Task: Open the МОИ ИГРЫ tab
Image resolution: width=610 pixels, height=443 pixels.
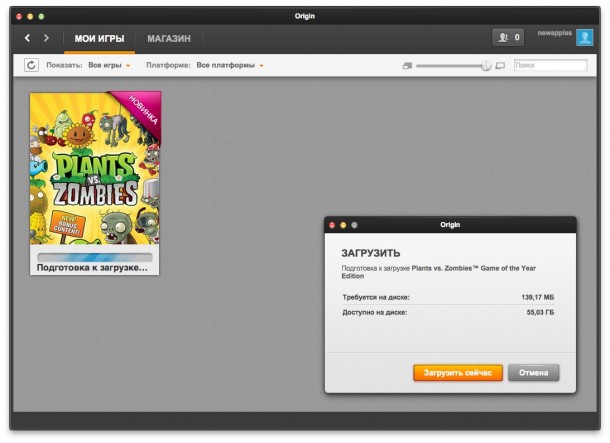Action: 100,39
